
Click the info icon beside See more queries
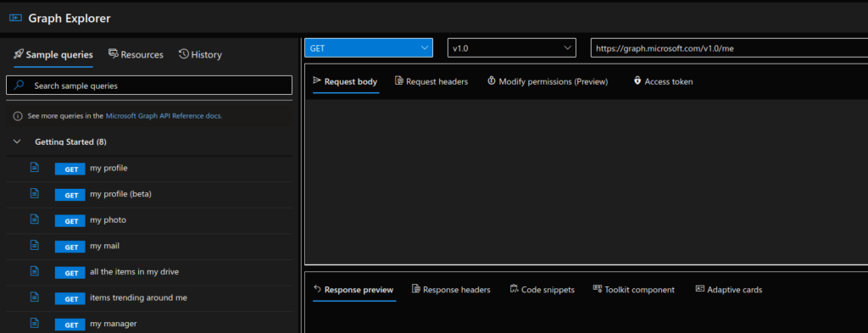(x=18, y=116)
